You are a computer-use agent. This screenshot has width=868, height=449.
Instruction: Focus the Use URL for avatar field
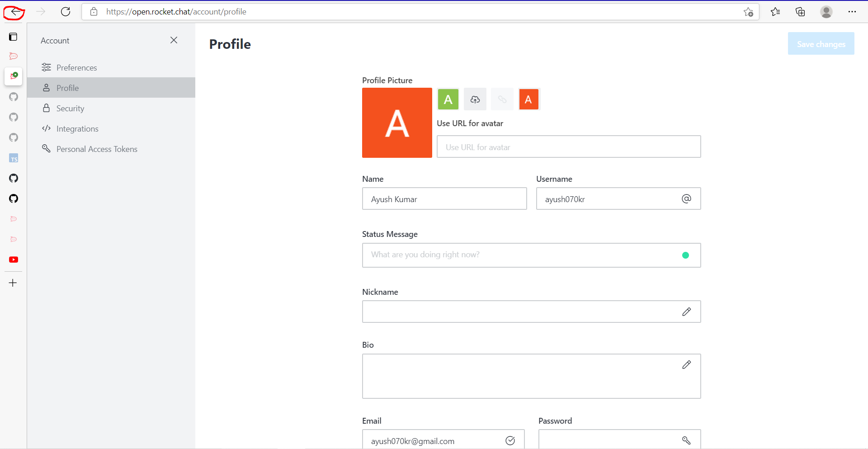(569, 147)
